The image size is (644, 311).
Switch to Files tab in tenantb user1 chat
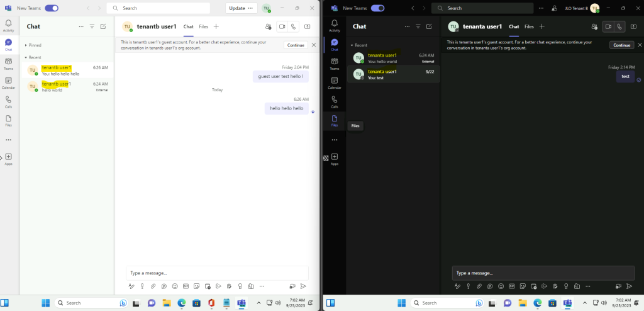[x=203, y=26]
